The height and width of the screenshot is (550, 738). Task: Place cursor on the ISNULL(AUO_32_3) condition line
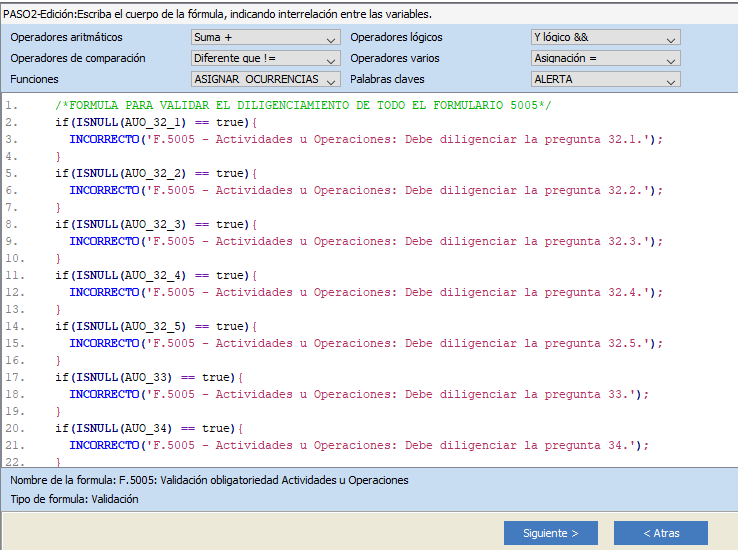tap(155, 224)
